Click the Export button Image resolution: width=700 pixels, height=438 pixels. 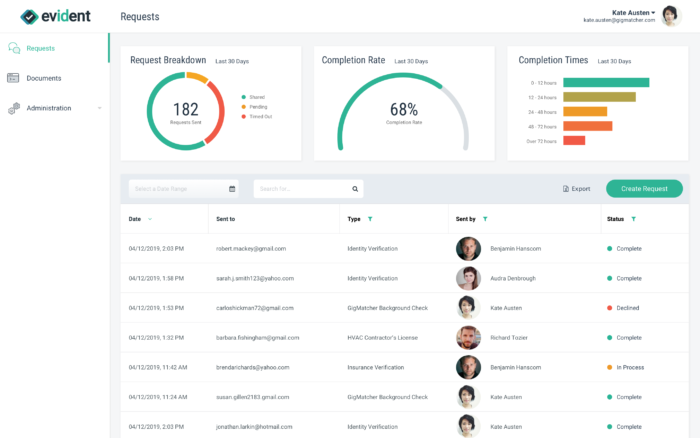pyautogui.click(x=576, y=188)
